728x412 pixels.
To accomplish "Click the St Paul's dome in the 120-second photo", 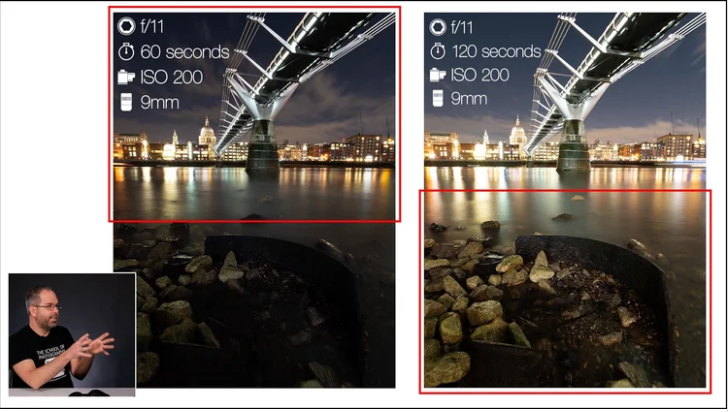I will point(517,131).
